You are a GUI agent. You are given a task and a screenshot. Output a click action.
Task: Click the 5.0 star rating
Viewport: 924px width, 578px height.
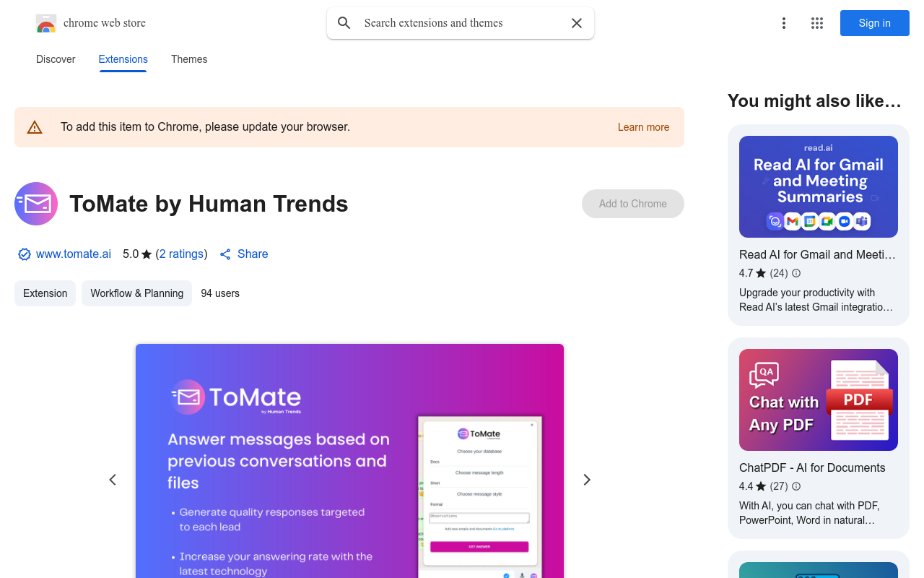(x=137, y=254)
